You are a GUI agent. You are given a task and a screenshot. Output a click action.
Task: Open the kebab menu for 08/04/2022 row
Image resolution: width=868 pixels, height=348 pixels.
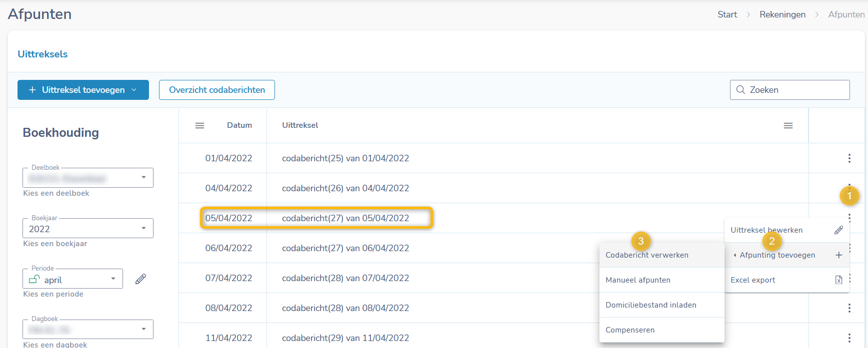coord(849,308)
